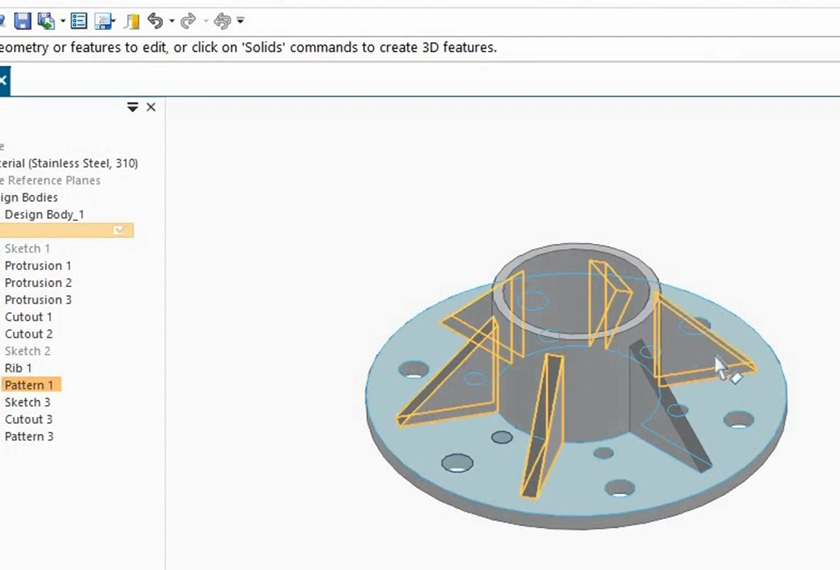The image size is (840, 570).
Task: Select Rib 1 in feature tree
Action: pyautogui.click(x=18, y=368)
